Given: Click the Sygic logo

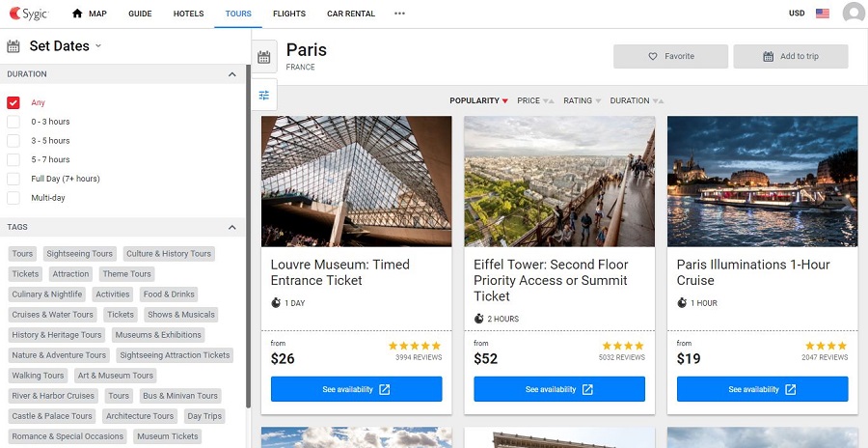Looking at the screenshot, I should pyautogui.click(x=29, y=14).
